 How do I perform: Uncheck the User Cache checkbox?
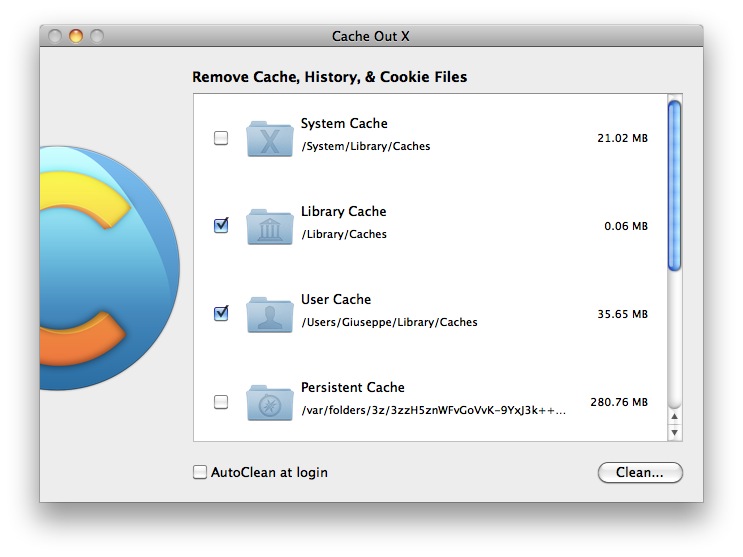pyautogui.click(x=221, y=313)
